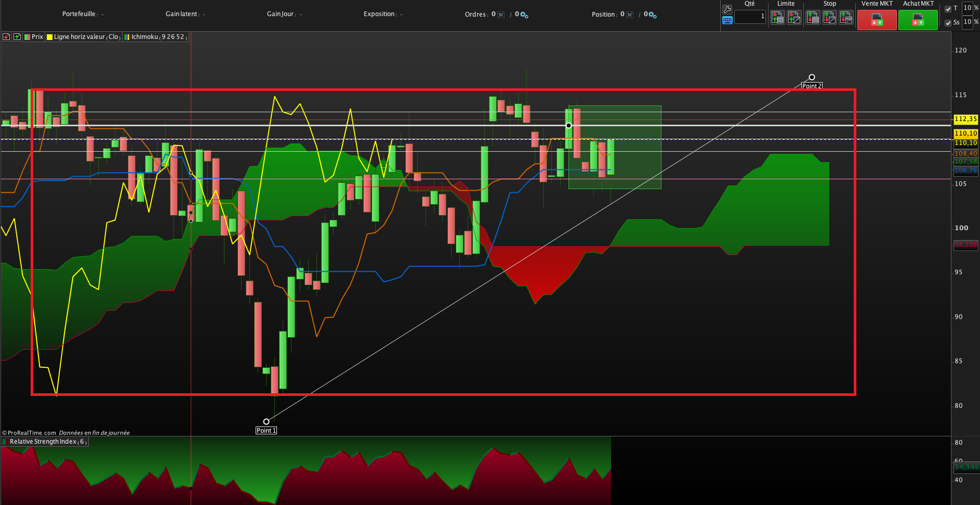This screenshot has width=980, height=505.
Task: Place first Limite order icon
Action: [x=777, y=18]
